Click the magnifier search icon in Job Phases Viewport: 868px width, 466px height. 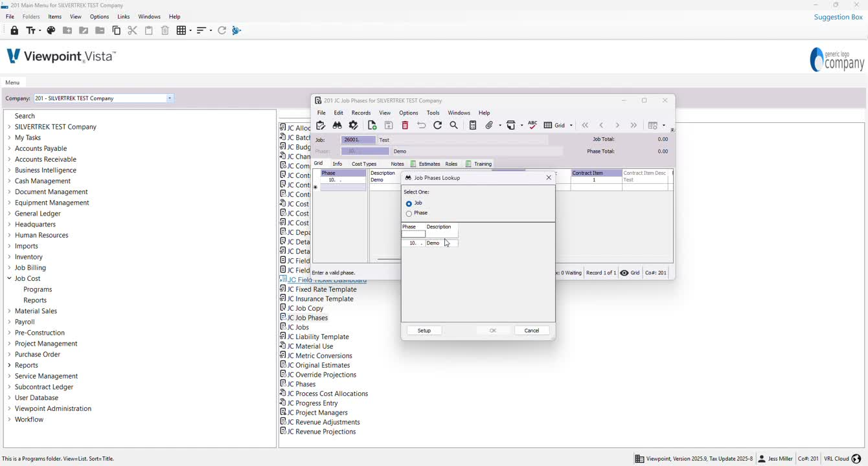coord(454,126)
